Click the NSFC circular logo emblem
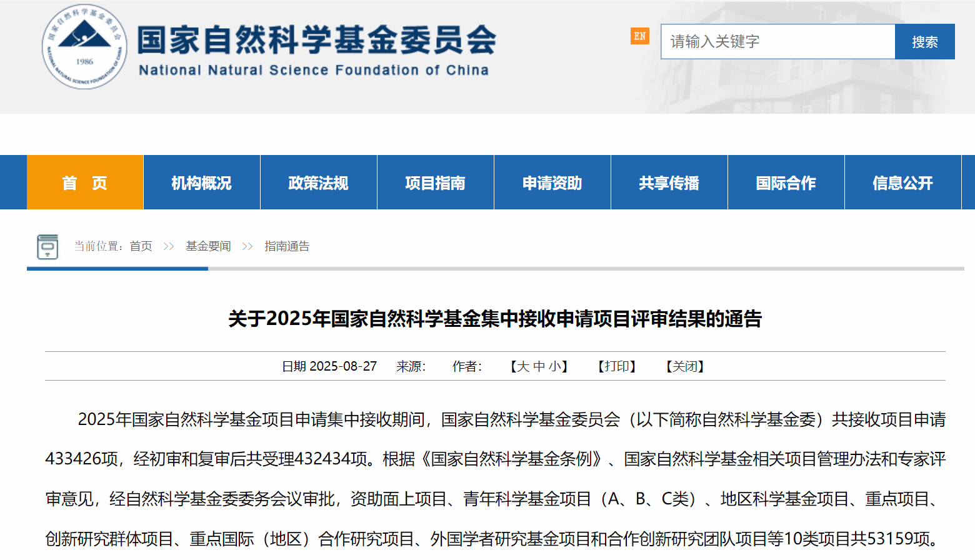975x560 pixels. coord(84,47)
